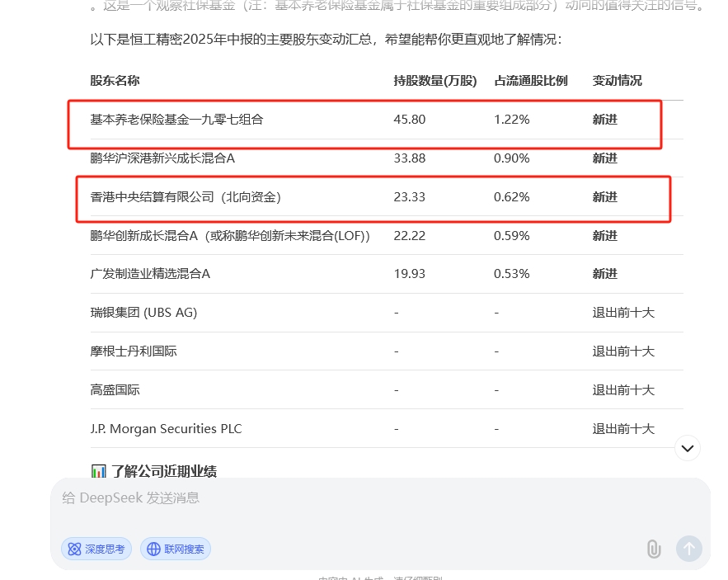The height and width of the screenshot is (580, 728).
Task: Click the 变动情况 column header
Action: tap(617, 80)
